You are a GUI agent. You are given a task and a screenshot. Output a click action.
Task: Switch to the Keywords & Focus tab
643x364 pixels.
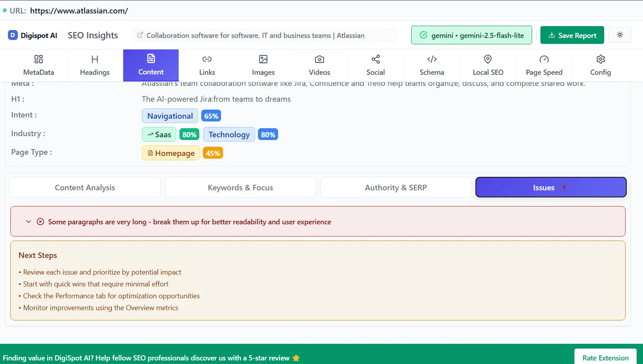(x=240, y=187)
